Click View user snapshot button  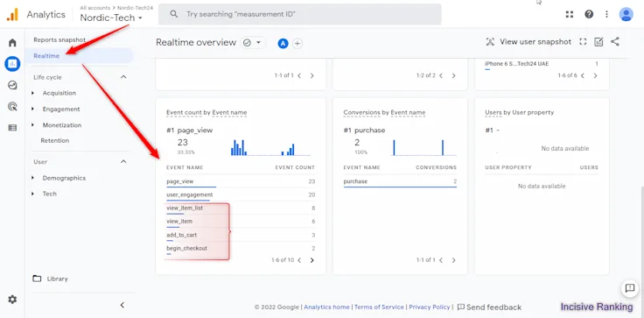pyautogui.click(x=529, y=42)
